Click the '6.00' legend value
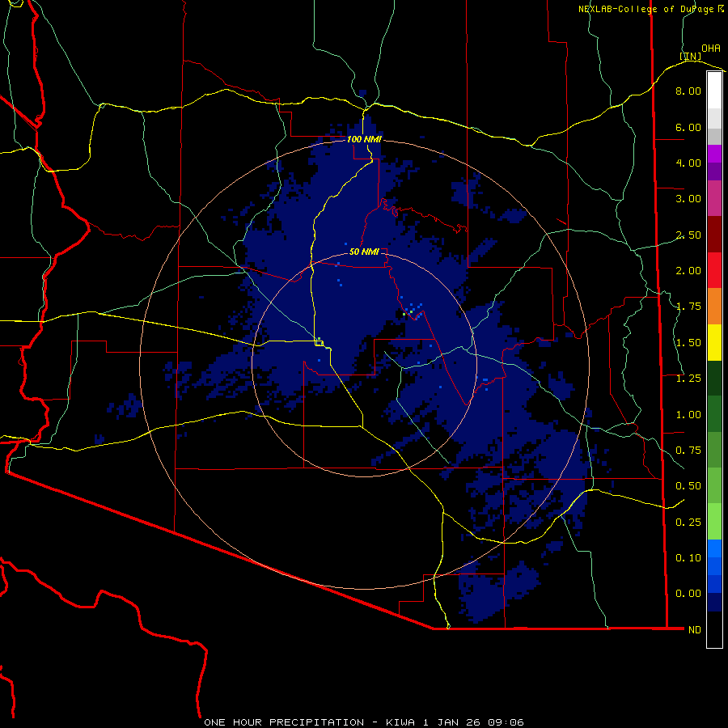Viewport: 728px width, 728px height. tap(688, 127)
